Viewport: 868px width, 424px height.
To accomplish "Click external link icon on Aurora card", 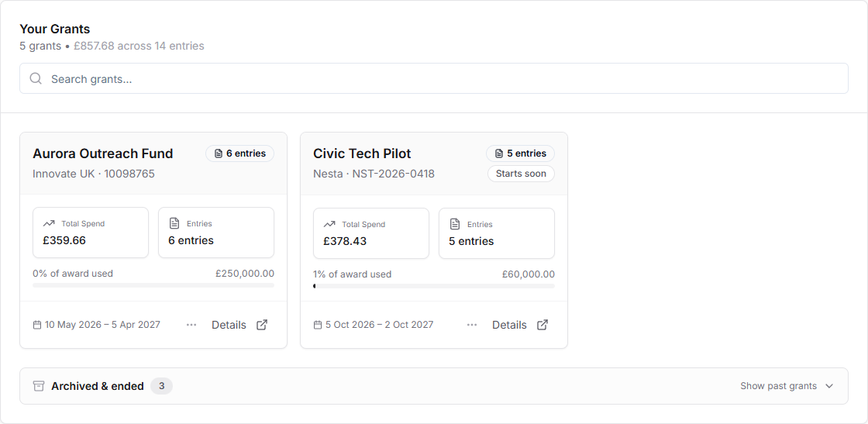I will [263, 325].
